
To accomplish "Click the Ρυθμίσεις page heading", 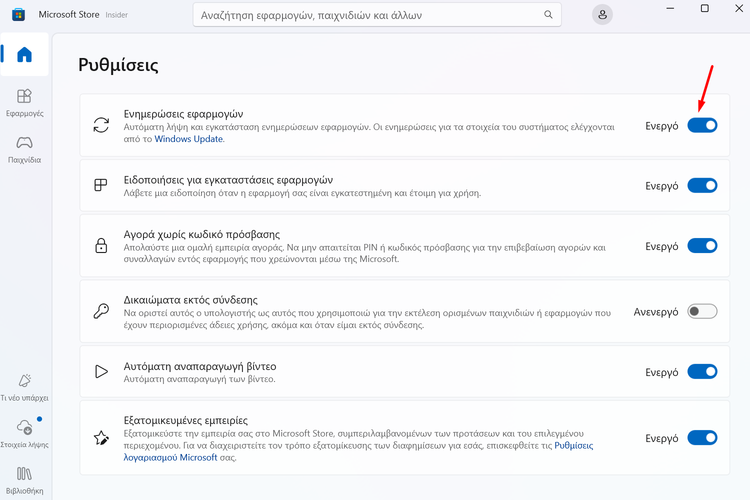I will [x=118, y=65].
